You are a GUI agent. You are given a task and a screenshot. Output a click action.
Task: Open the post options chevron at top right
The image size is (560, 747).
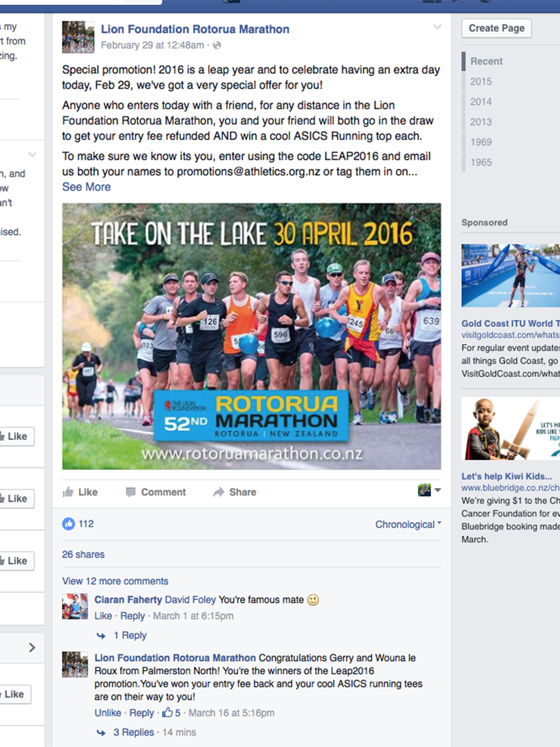coord(437,27)
